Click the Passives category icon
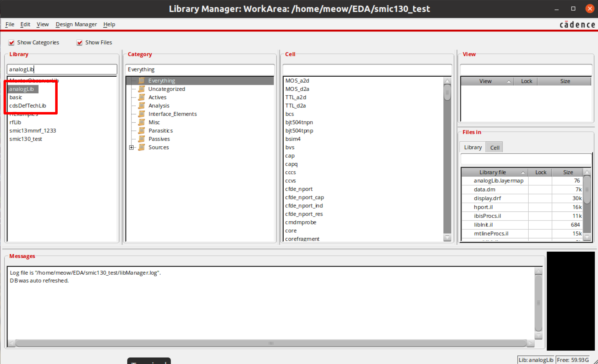The height and width of the screenshot is (364, 598). point(141,139)
